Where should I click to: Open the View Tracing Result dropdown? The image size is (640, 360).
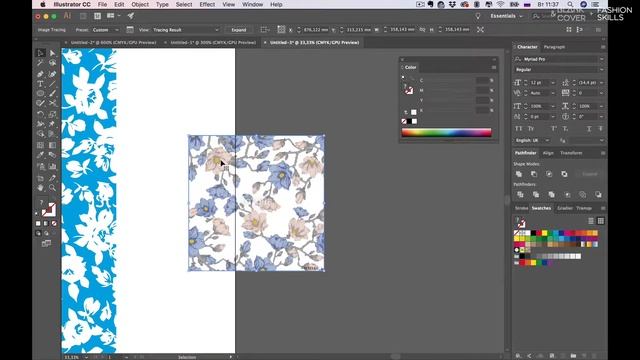pos(186,30)
